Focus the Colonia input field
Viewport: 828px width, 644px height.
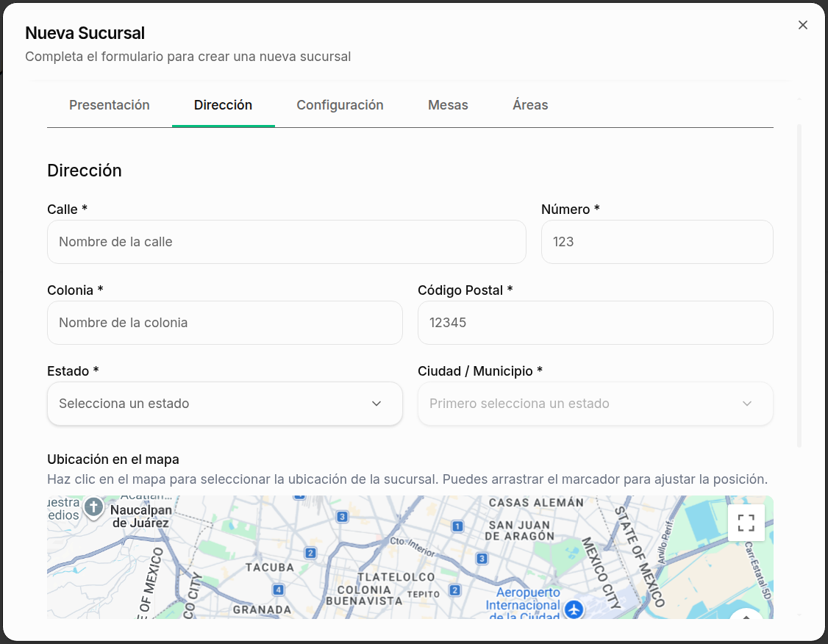pos(224,323)
